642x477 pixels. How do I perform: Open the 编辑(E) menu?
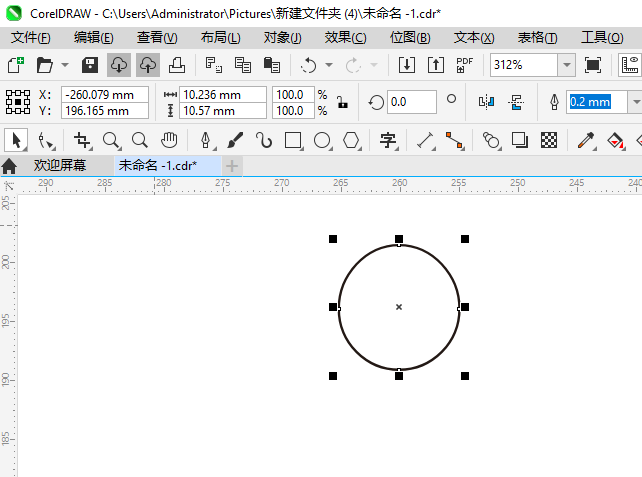(94, 38)
